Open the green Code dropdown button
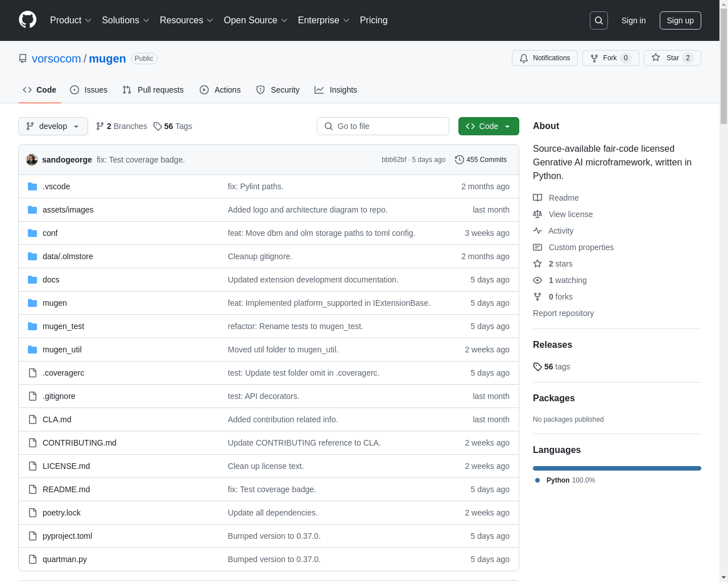The height and width of the screenshot is (582, 728). (x=489, y=126)
